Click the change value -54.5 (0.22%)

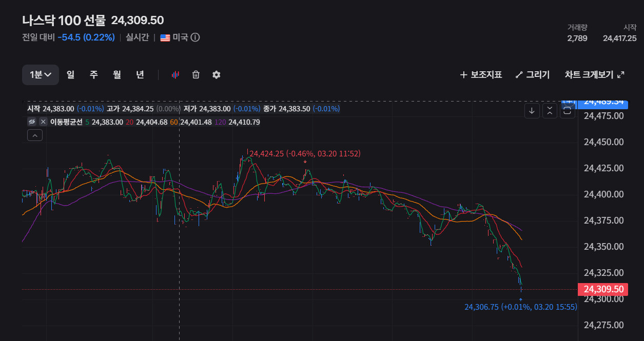coord(86,37)
